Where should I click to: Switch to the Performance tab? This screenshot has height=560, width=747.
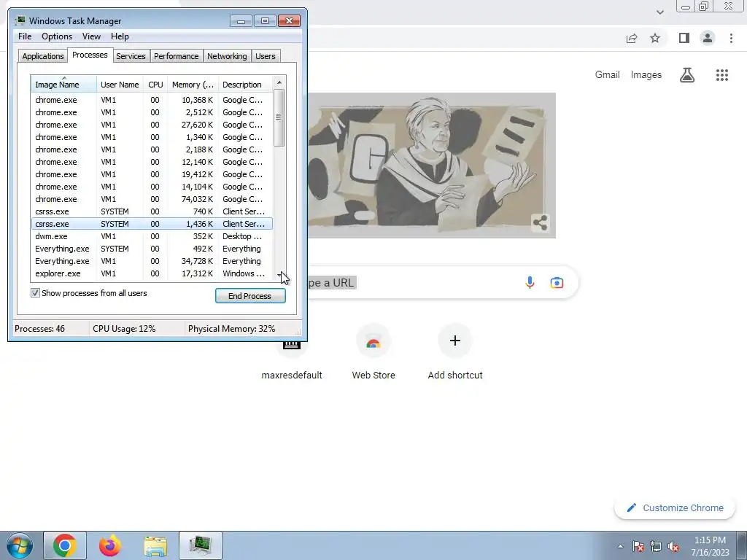pyautogui.click(x=176, y=56)
